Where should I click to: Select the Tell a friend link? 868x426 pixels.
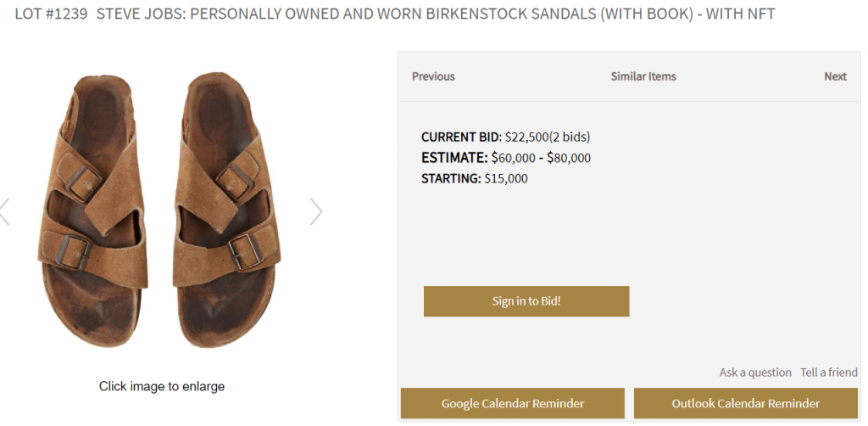(x=828, y=373)
